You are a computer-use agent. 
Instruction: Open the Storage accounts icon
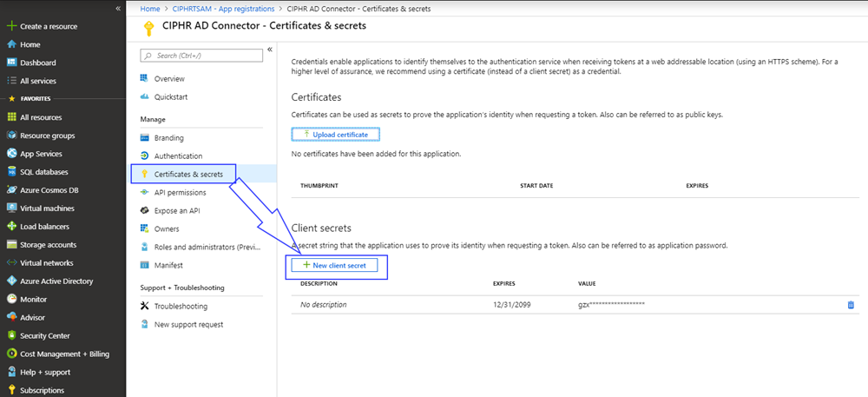[x=11, y=245]
